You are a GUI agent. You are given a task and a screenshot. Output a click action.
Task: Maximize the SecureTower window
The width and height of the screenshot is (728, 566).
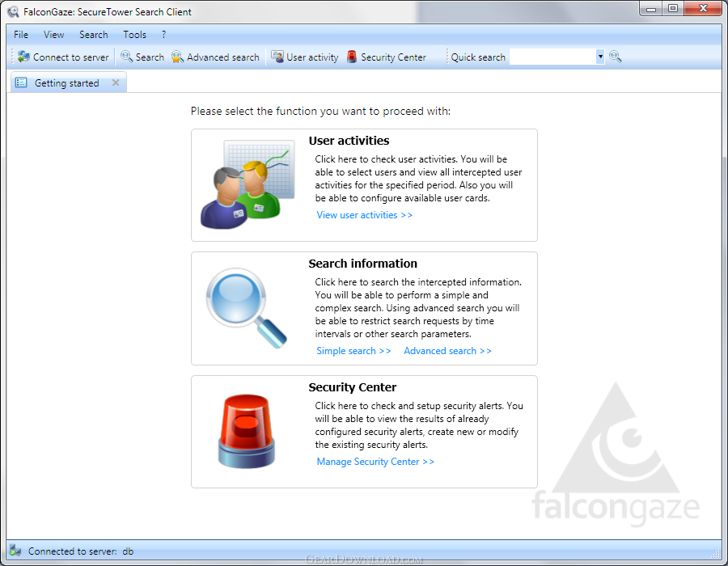pos(673,8)
